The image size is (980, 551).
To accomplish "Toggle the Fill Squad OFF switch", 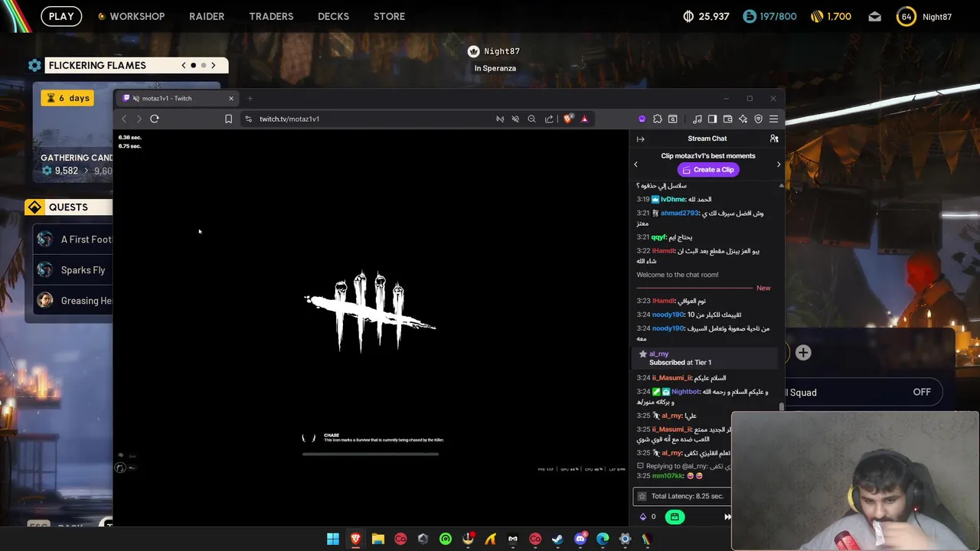I will 922,392.
